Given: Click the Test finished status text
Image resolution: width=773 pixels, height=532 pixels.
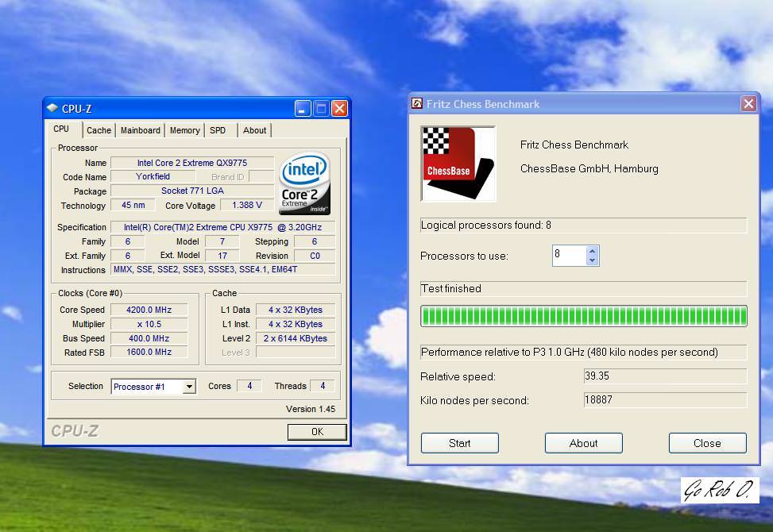Looking at the screenshot, I should [x=451, y=289].
